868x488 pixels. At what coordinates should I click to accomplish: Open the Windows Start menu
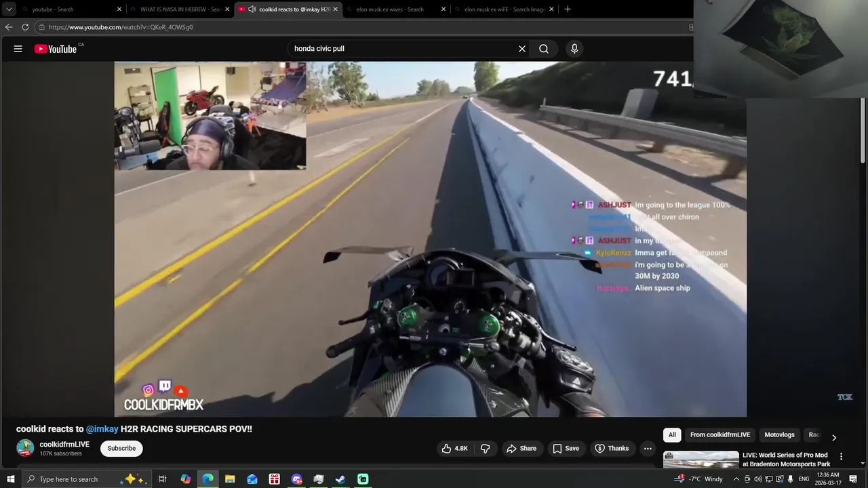10,479
